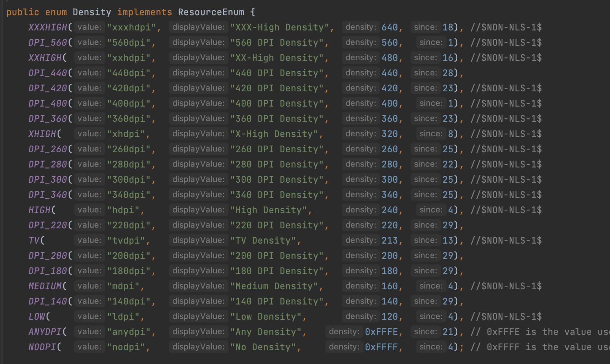Click the $NON-NLS-1$ comment on XXXHIGH line

[505, 27]
